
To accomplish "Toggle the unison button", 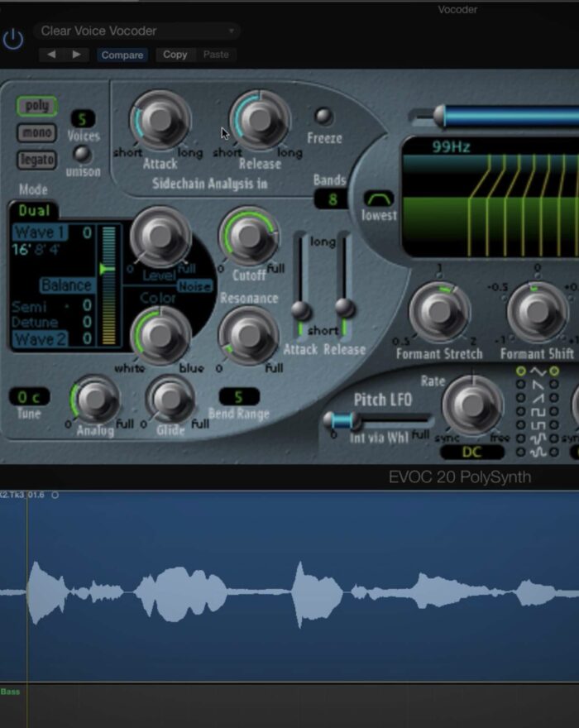I will click(82, 154).
